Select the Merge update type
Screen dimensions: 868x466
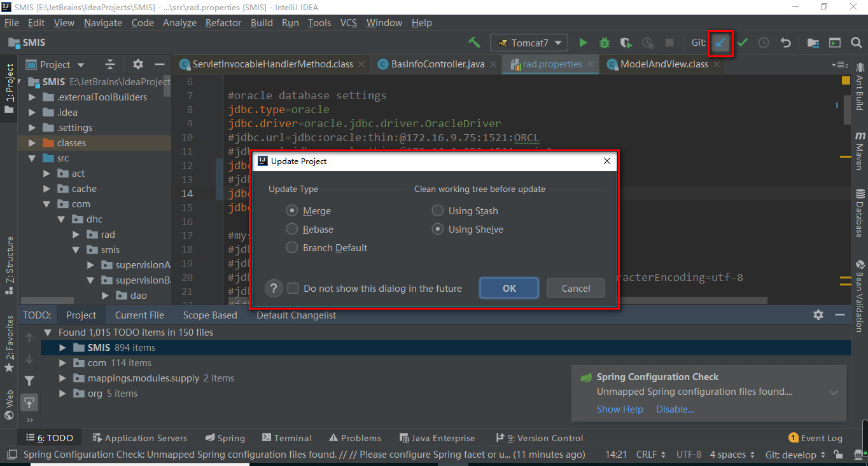pyautogui.click(x=292, y=210)
